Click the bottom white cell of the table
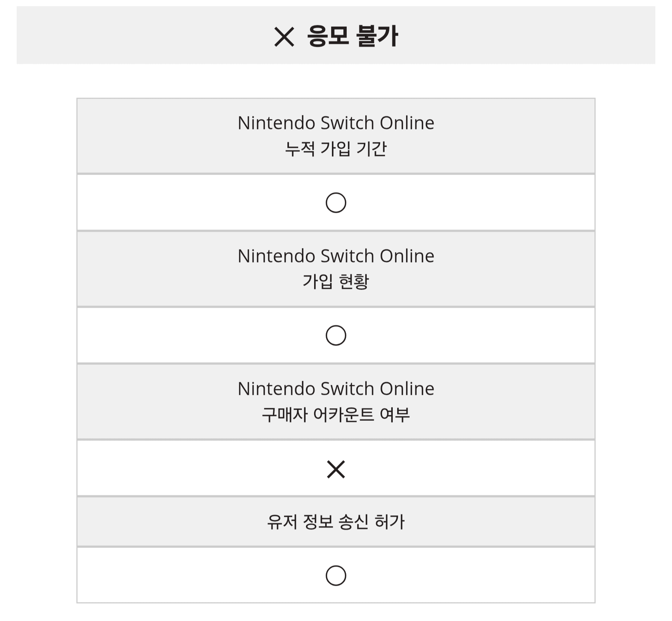This screenshot has height=621, width=672. tap(336, 575)
